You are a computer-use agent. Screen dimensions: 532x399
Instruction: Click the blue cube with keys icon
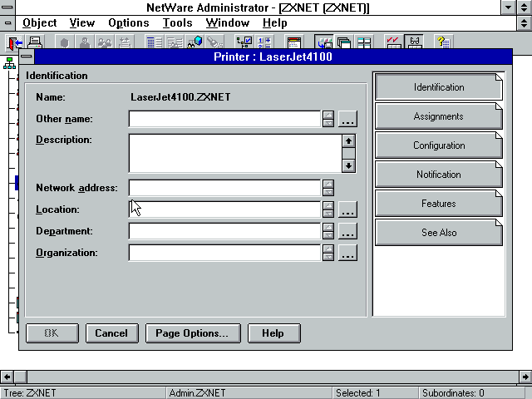(195, 42)
